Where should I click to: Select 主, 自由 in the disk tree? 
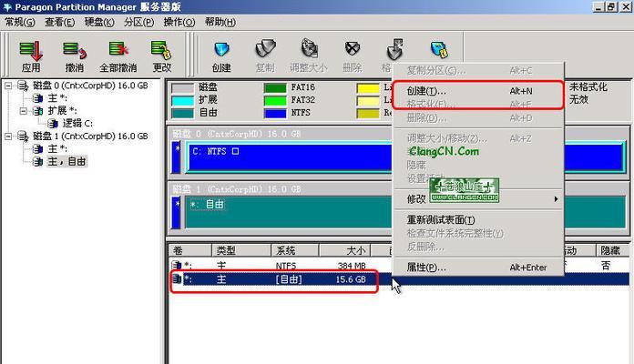(x=66, y=162)
